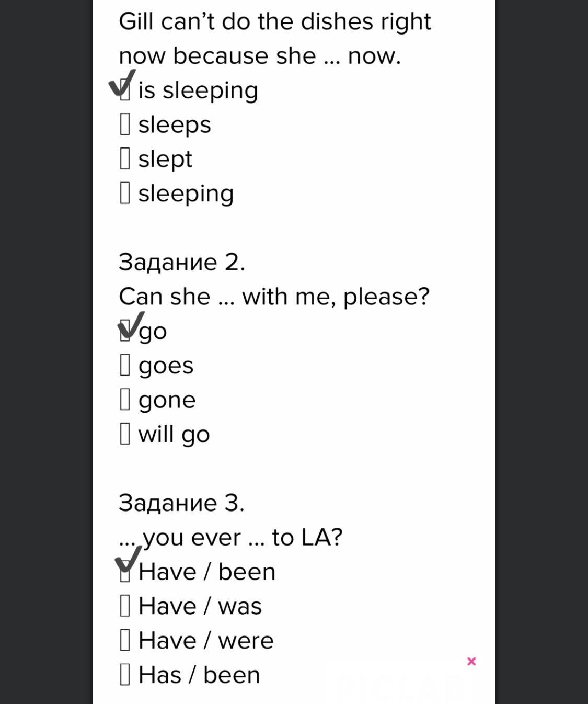588x704 pixels.
Task: Click the 'Задание 3.' heading
Action: pyautogui.click(x=181, y=503)
